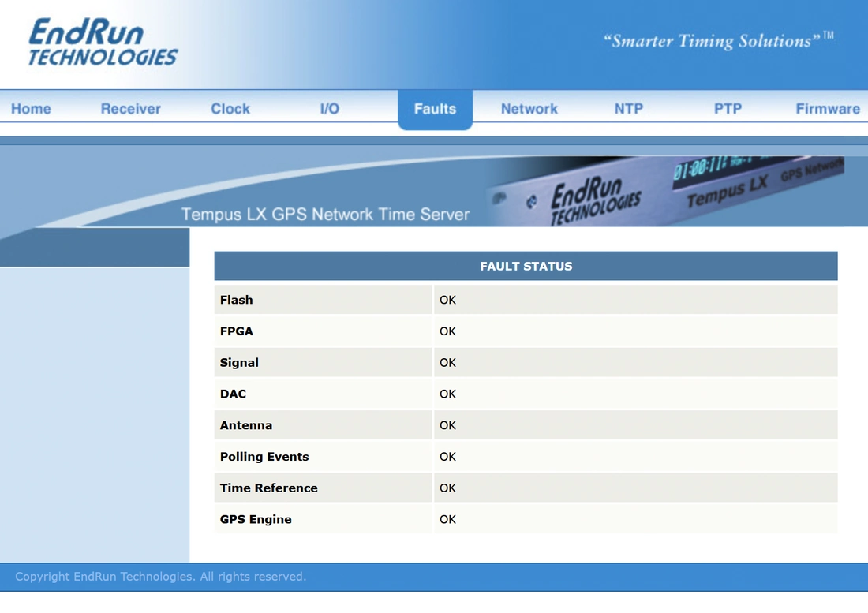868x613 pixels.
Task: Click the OK status for DAC
Action: [x=448, y=394]
